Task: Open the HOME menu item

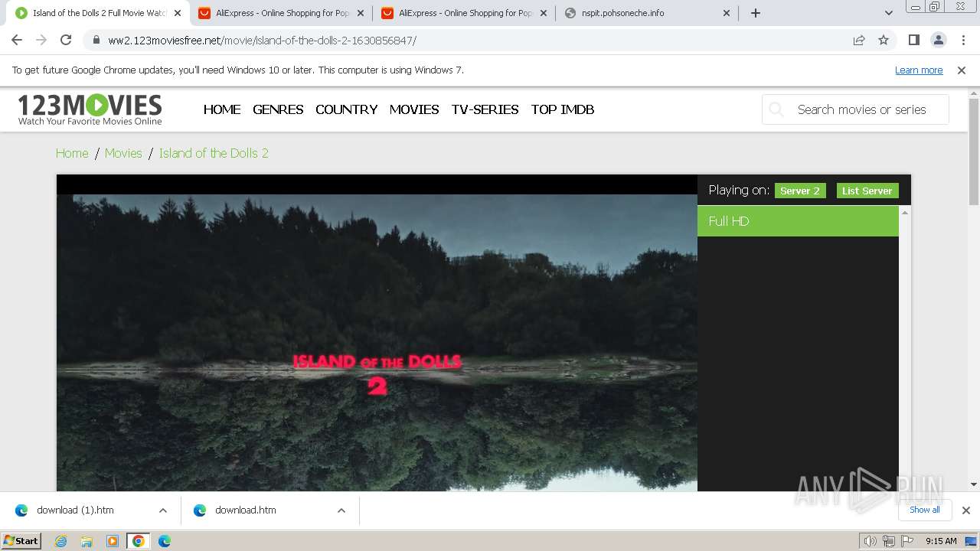Action: (222, 109)
